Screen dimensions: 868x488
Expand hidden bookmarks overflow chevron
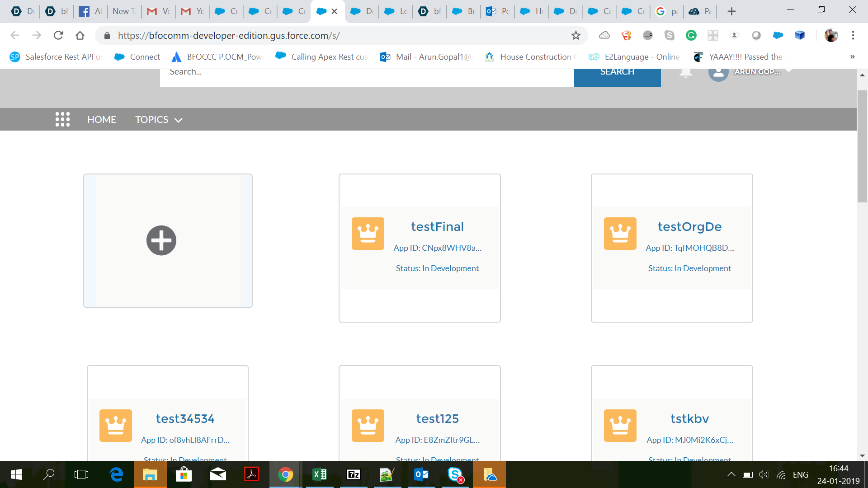click(x=852, y=56)
